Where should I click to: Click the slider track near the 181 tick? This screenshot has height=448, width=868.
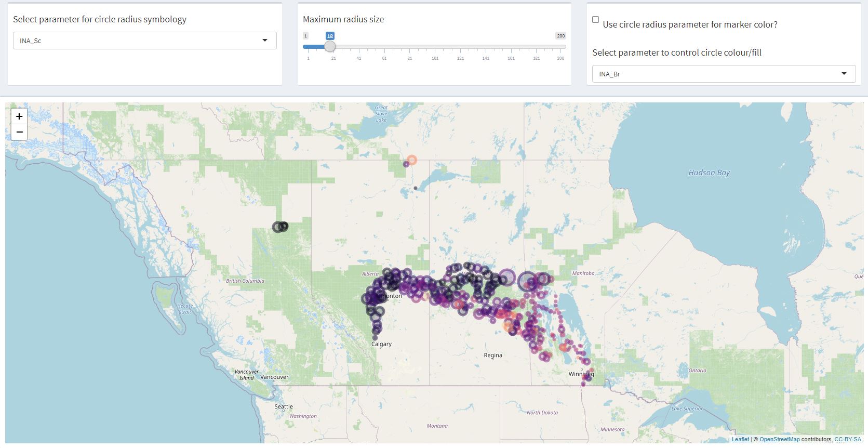[536, 47]
